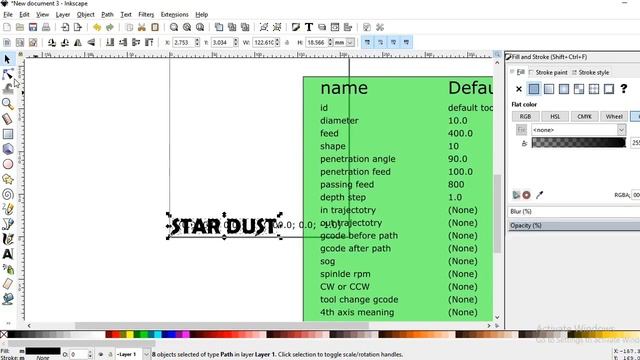Viewport: 640px width, 360px height.
Task: Select Wheel color mode button
Action: tap(614, 116)
